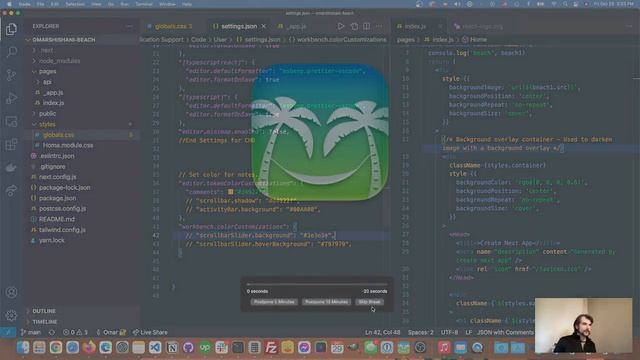Expand the api folder
Image resolution: width=640 pixels, height=360 pixels.
(47, 82)
